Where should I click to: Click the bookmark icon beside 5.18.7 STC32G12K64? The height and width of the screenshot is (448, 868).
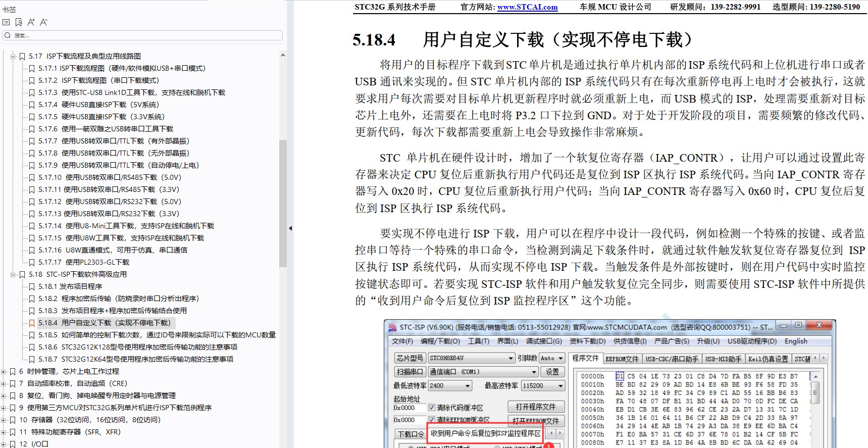coord(32,360)
